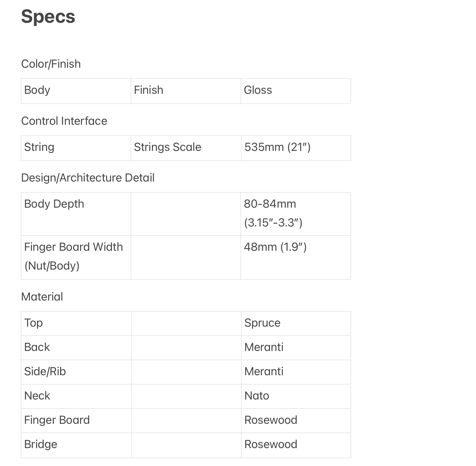Select the Nato value for Neck
Viewport: 476px width, 466px height.
tap(257, 396)
